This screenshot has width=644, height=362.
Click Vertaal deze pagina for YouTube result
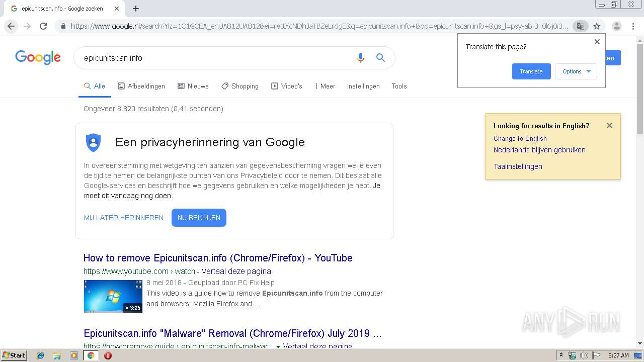236,271
